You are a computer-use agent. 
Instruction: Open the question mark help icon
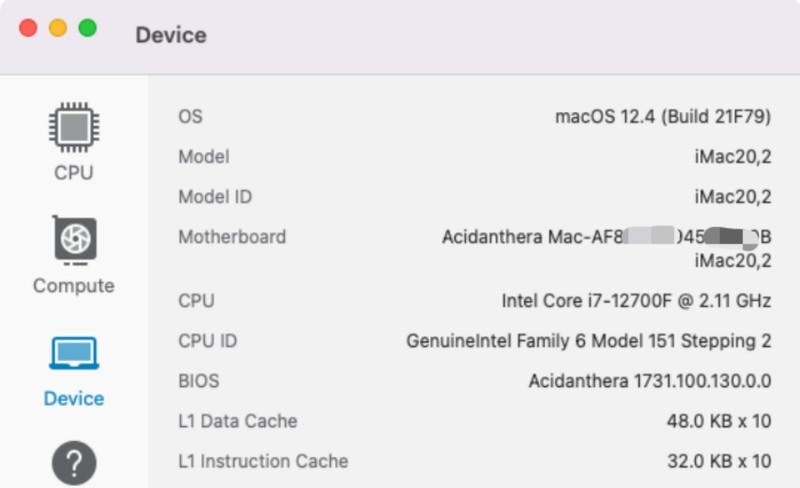click(x=74, y=463)
